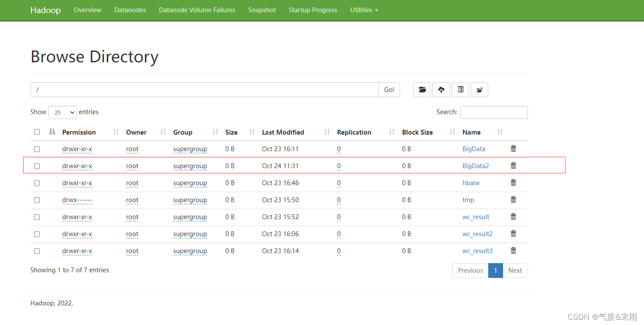Open the wc_result2 directory link
The image size is (644, 325).
point(477,234)
